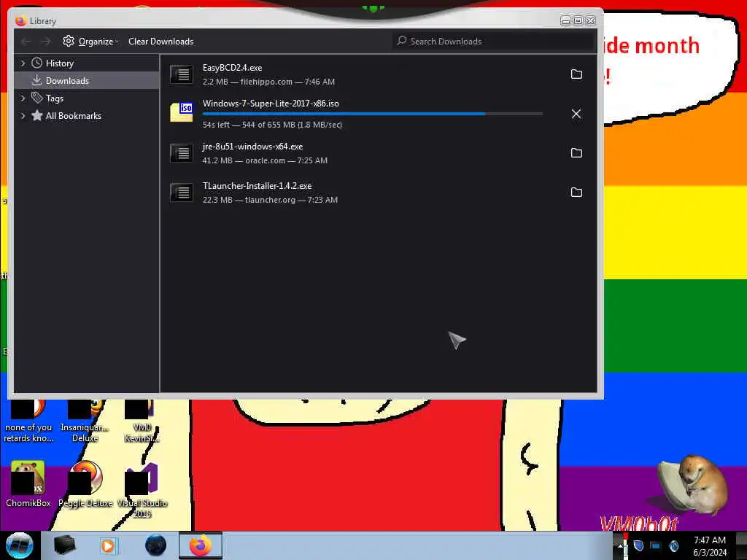Screen dimensions: 747x560
Task: Click the Firefox taskbar button
Action: pos(201,545)
